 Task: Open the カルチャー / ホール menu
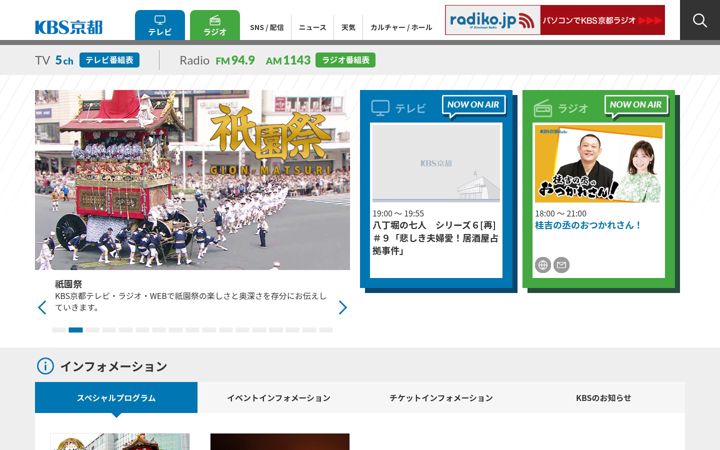pos(401,28)
